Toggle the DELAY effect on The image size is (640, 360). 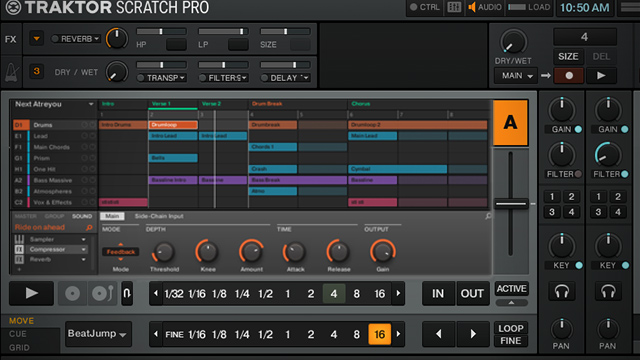tap(264, 78)
